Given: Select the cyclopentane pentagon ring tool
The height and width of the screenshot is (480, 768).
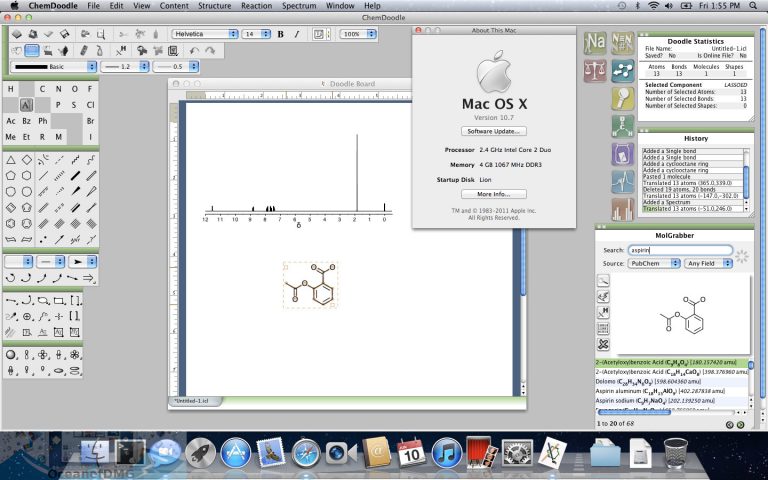Looking at the screenshot, I should point(11,175).
